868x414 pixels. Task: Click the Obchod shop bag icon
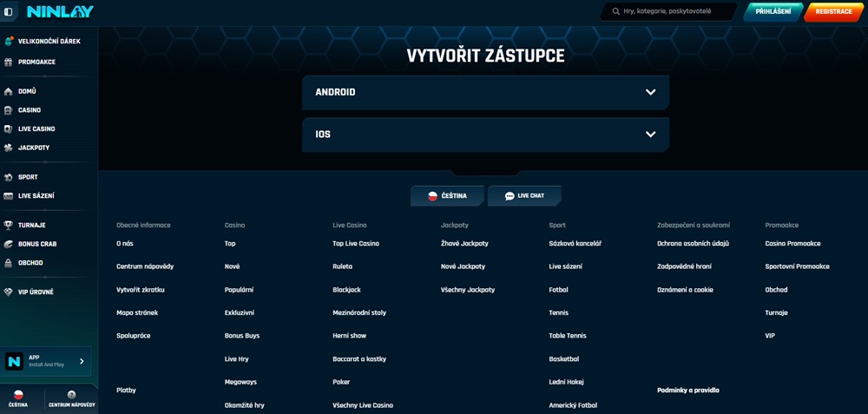8,263
